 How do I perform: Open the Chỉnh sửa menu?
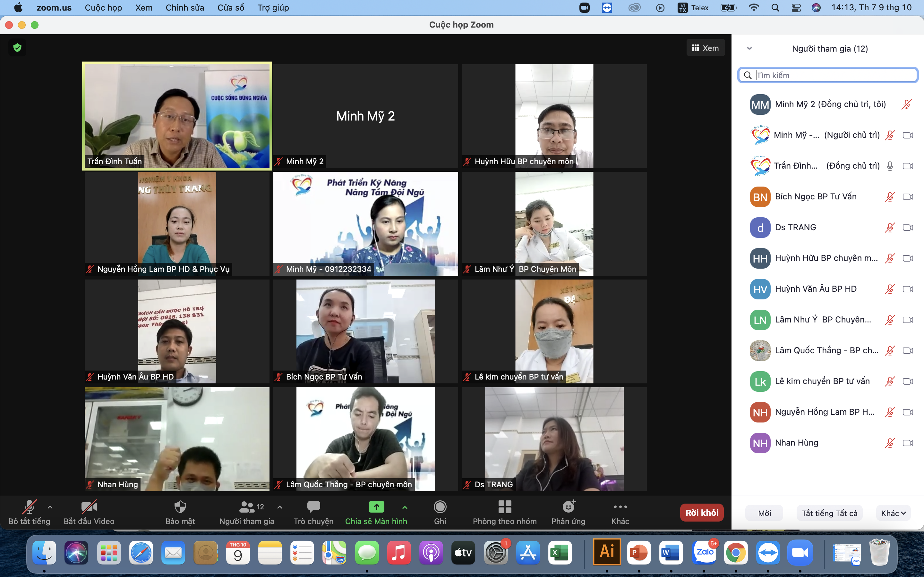(x=184, y=8)
